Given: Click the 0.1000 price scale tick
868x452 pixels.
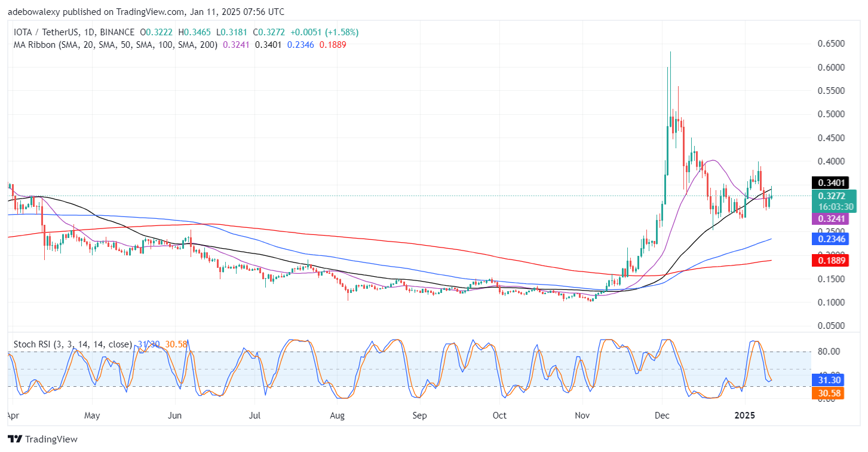Looking at the screenshot, I should tap(831, 303).
